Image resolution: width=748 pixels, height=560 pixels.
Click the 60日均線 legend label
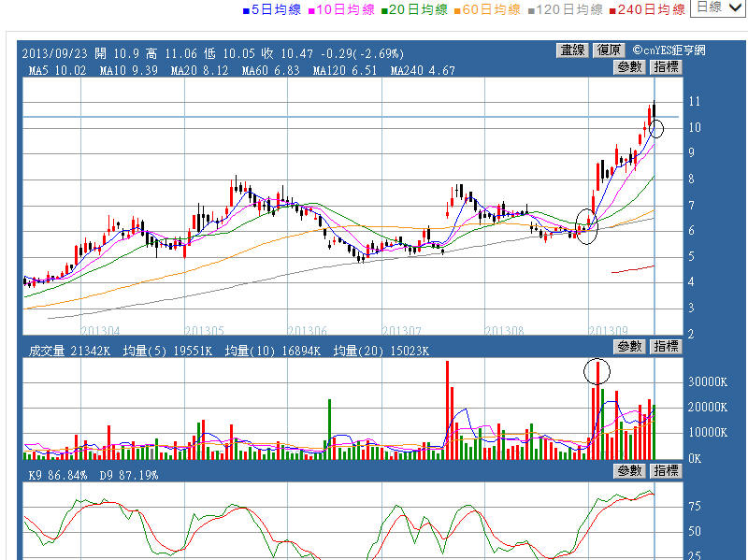click(x=492, y=9)
